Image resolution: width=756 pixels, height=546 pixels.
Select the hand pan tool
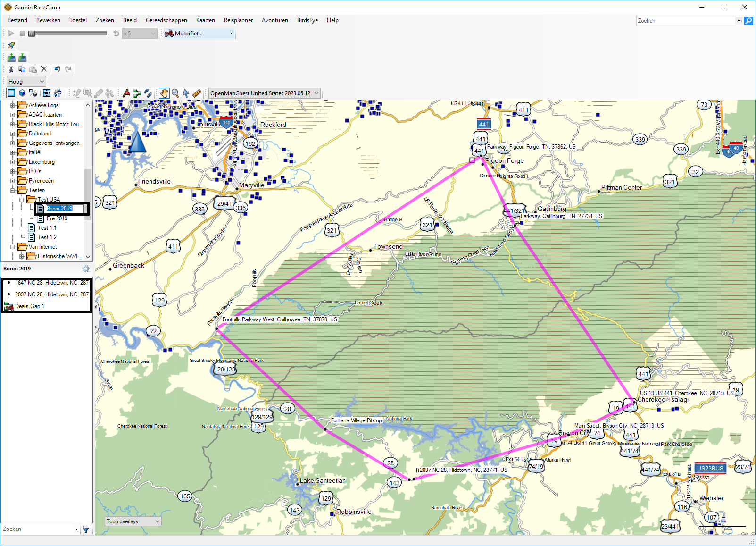[x=164, y=93]
